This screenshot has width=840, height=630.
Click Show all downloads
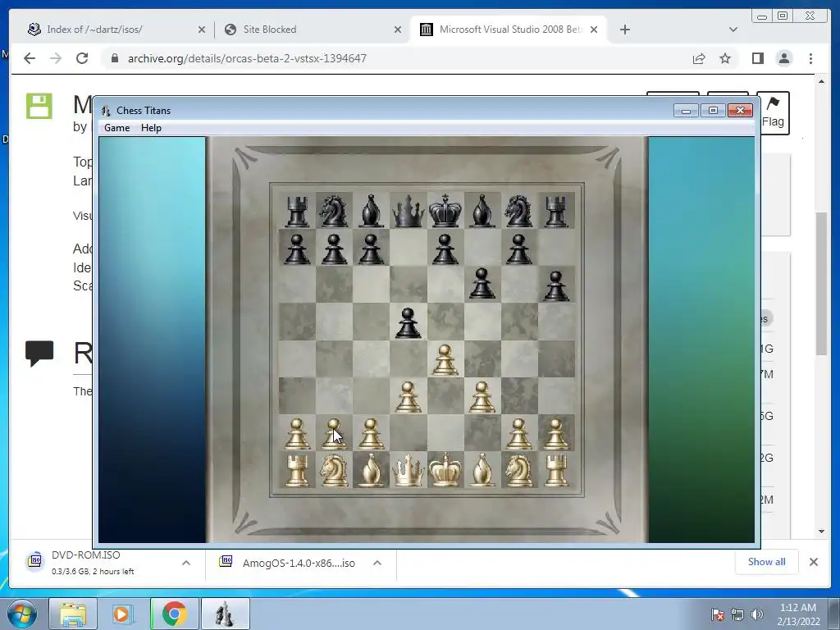[767, 562]
